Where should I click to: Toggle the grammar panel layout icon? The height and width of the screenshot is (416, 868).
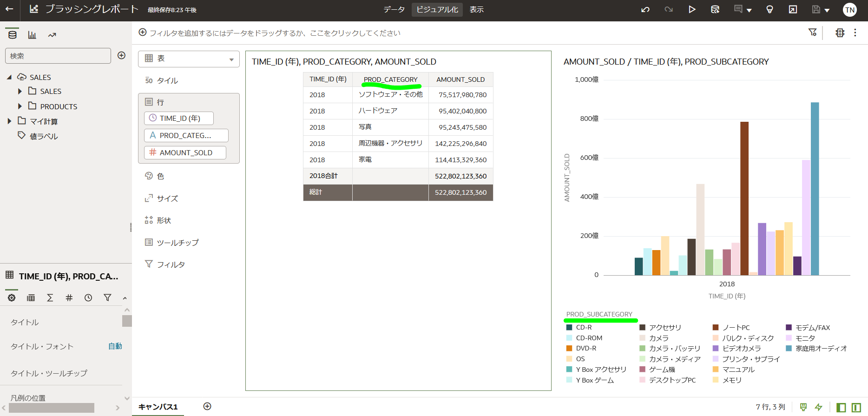[x=856, y=407]
